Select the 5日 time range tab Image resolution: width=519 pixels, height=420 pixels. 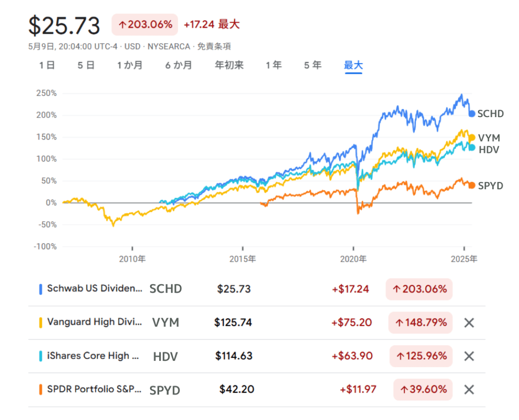[86, 65]
